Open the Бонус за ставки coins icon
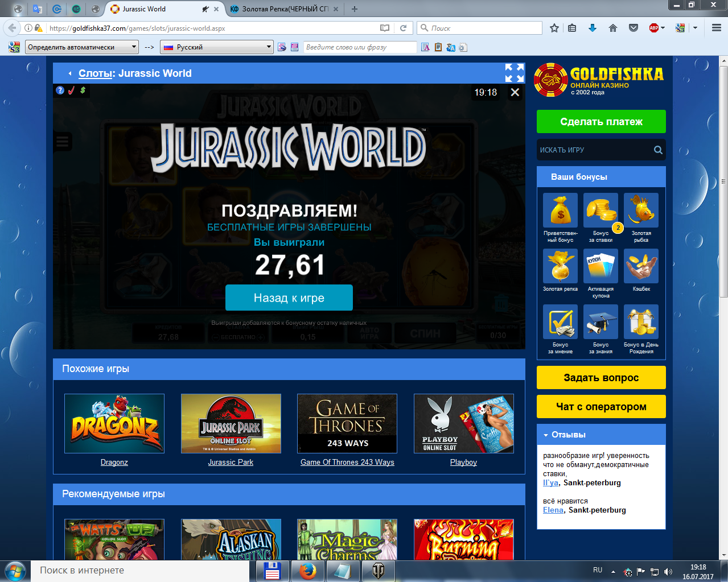The width and height of the screenshot is (728, 582). pyautogui.click(x=601, y=210)
